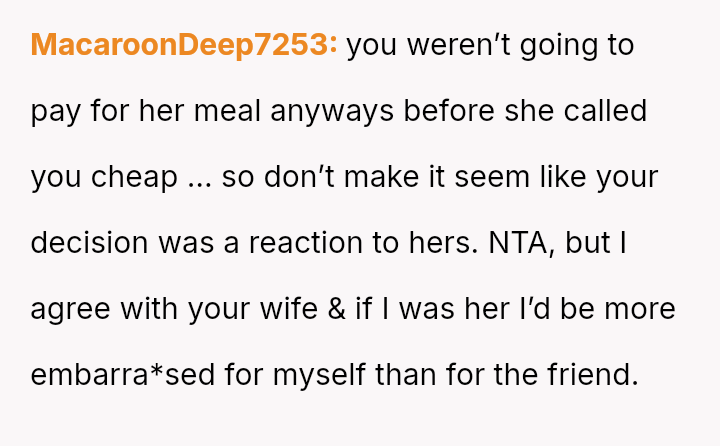Click the word "agree" in the comment
The image size is (720, 446).
[x=70, y=310]
